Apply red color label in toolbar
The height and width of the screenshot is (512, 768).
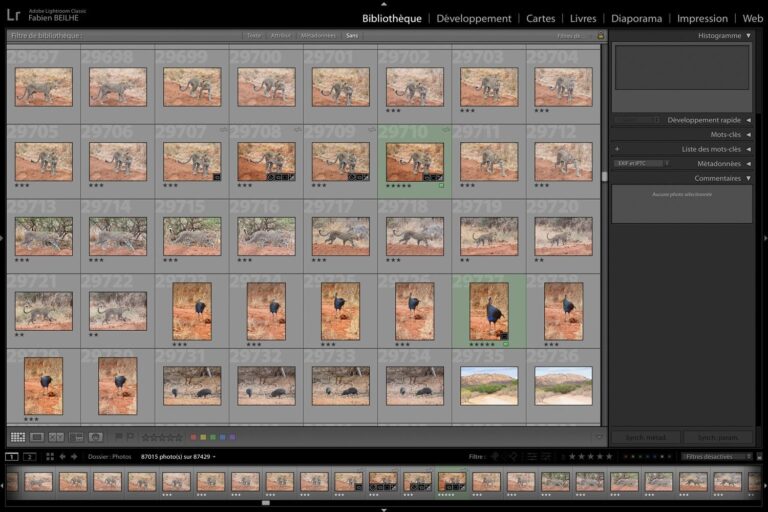tap(193, 437)
